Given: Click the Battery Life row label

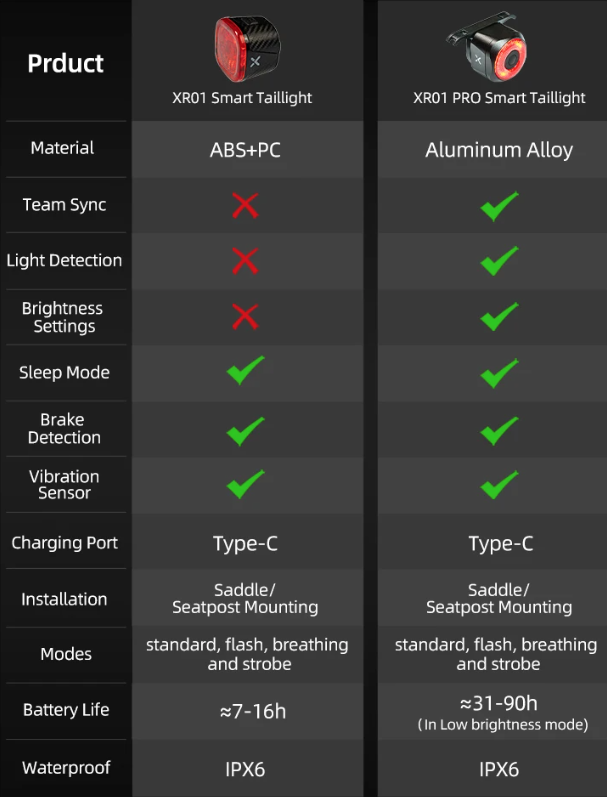Looking at the screenshot, I should pyautogui.click(x=66, y=710).
